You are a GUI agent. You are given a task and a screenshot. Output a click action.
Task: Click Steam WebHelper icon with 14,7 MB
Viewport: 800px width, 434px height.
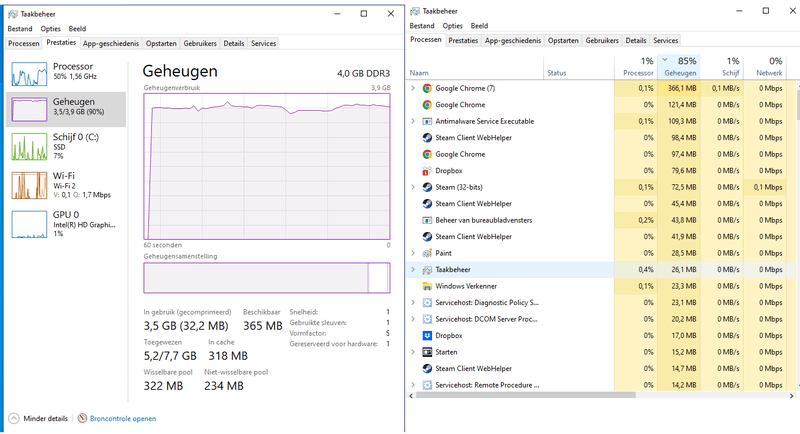pos(427,368)
